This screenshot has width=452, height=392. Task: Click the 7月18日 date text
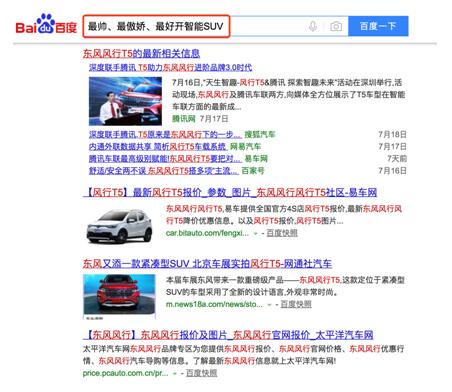tap(392, 134)
